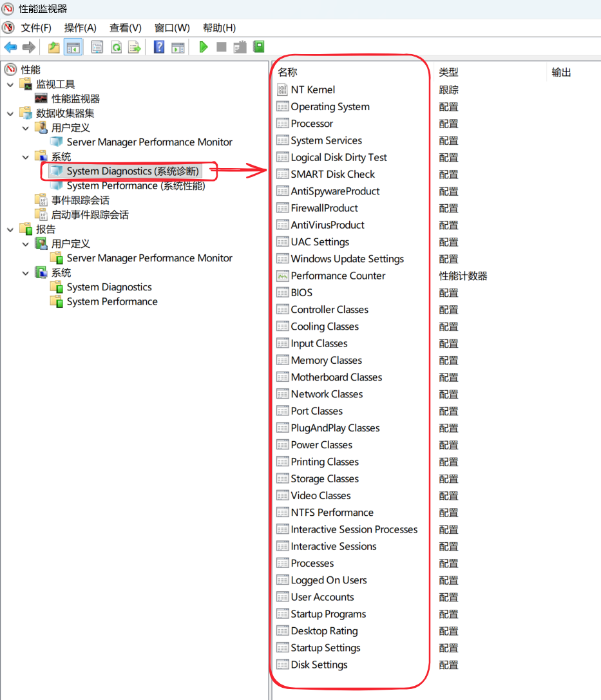Select Logical Disk Dirty Test entry
This screenshot has width=601, height=700.
339,158
